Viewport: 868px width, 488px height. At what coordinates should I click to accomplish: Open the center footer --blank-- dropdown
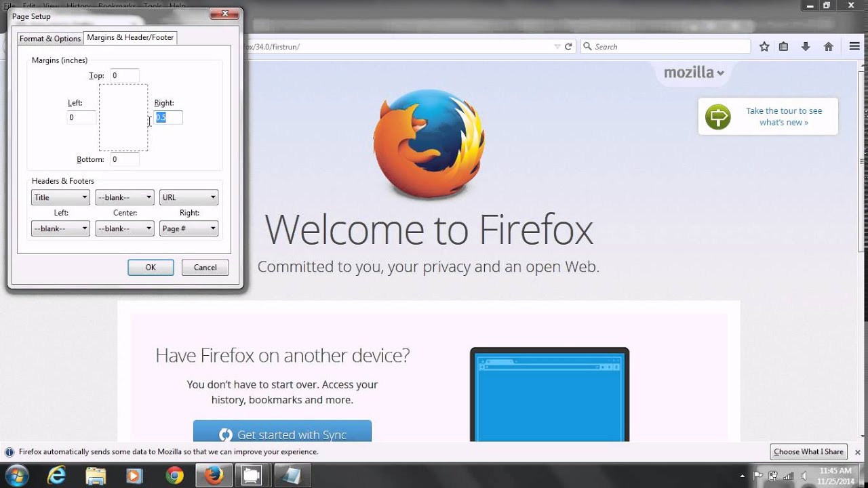tap(125, 228)
